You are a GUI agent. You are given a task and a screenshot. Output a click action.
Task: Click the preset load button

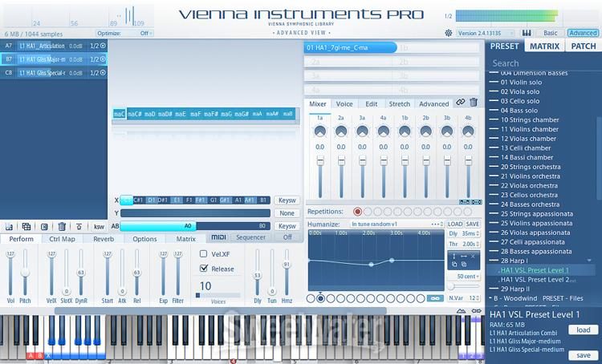pyautogui.click(x=584, y=330)
